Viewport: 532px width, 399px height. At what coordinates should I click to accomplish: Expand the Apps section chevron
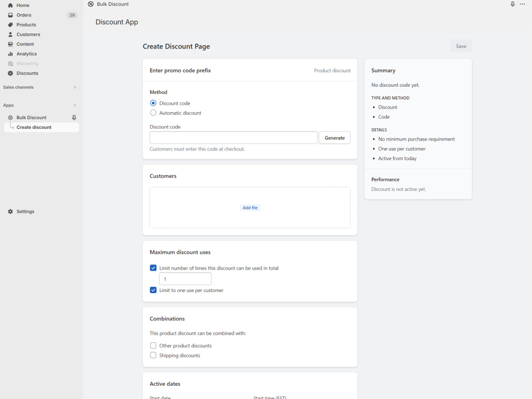(74, 105)
